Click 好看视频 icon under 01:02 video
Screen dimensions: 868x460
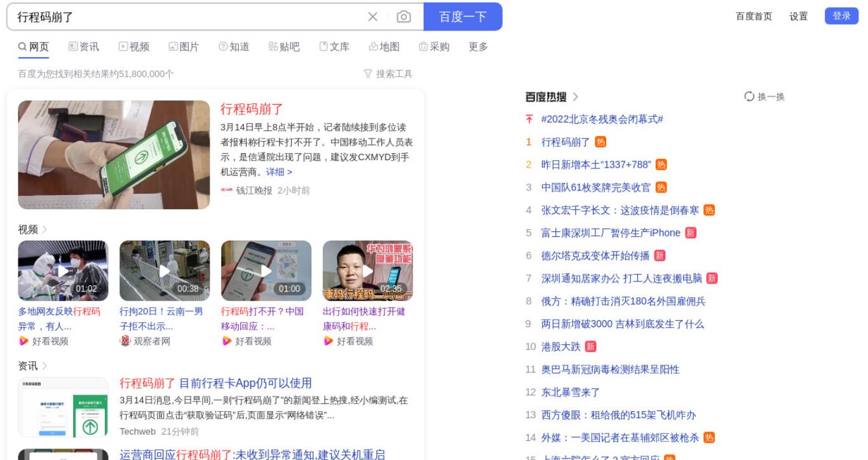[x=24, y=341]
